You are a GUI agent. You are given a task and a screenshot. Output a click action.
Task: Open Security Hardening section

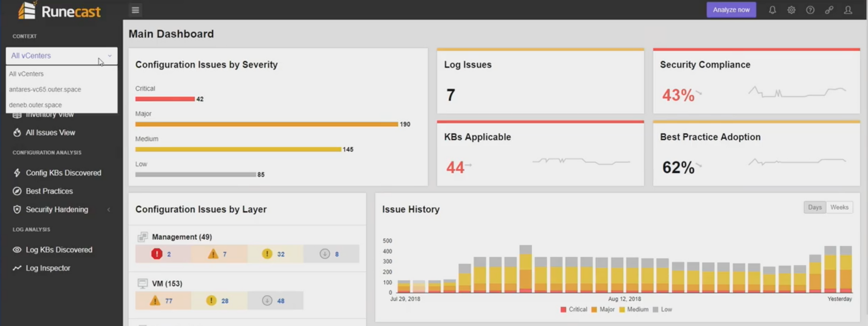57,209
